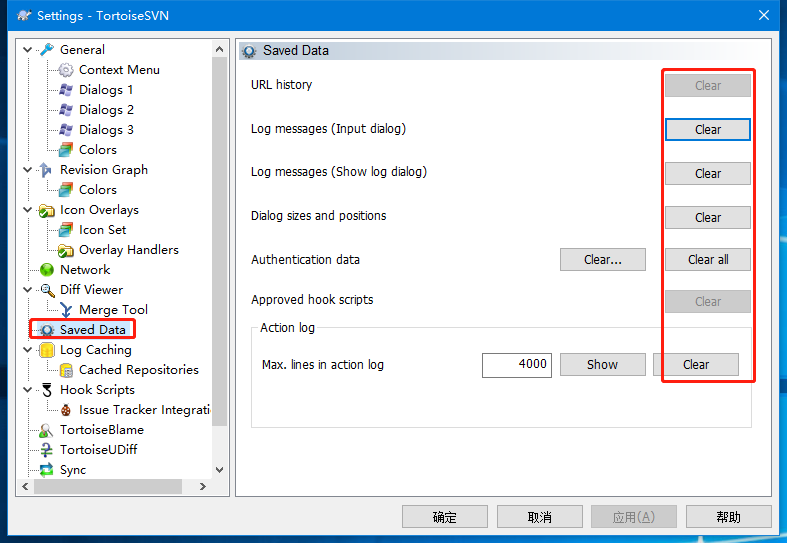Click the Icon Set icon

(x=66, y=230)
